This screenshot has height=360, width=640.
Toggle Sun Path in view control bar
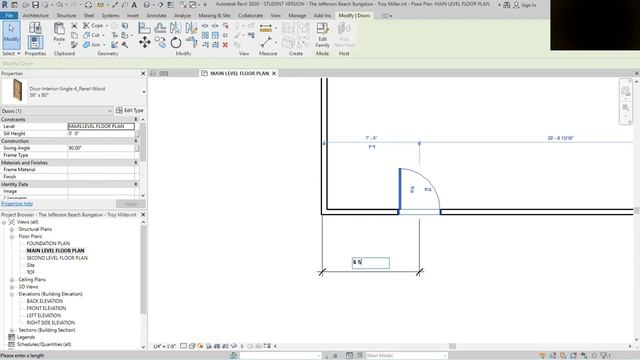coord(200,346)
